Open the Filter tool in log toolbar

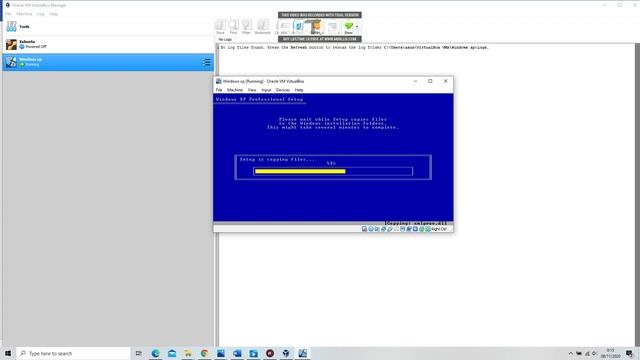246,27
